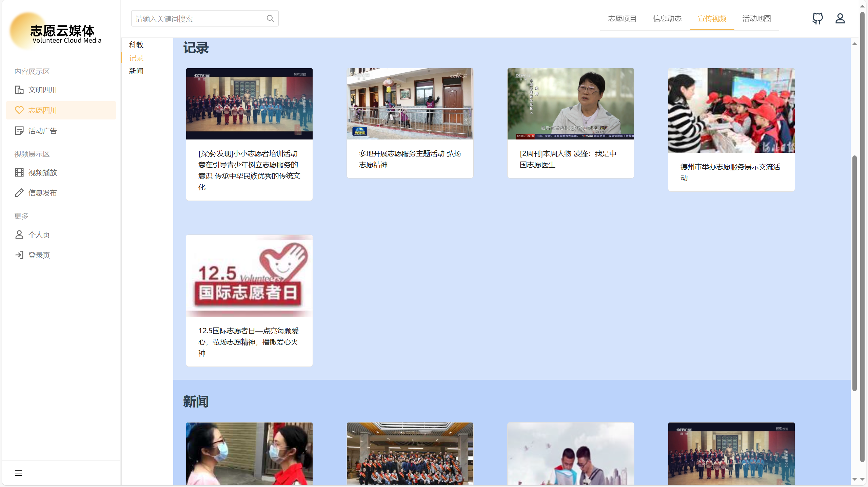This screenshot has height=487, width=868.
Task: Toggle the hamburger menu at sidebar bottom
Action: [18, 473]
